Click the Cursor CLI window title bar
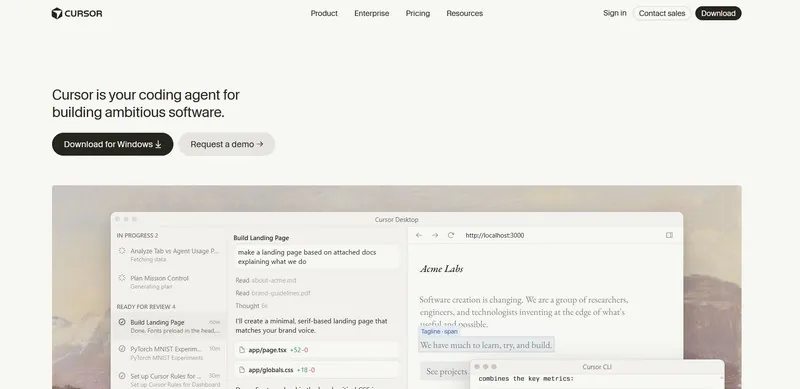 click(597, 367)
